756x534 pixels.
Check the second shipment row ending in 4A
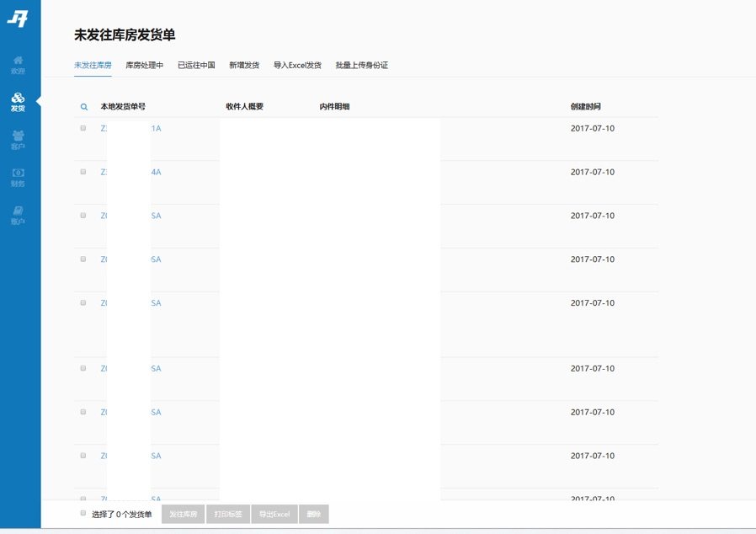click(83, 172)
